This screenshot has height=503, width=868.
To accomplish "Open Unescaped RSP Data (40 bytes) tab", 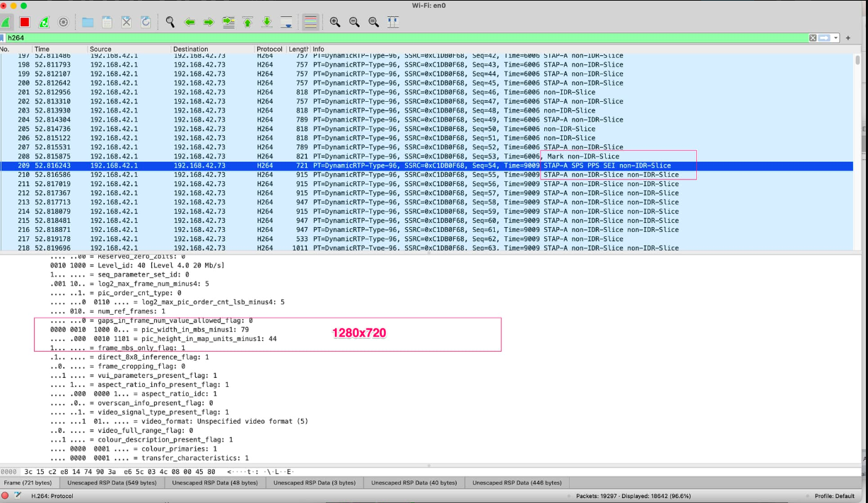I will coord(414,482).
